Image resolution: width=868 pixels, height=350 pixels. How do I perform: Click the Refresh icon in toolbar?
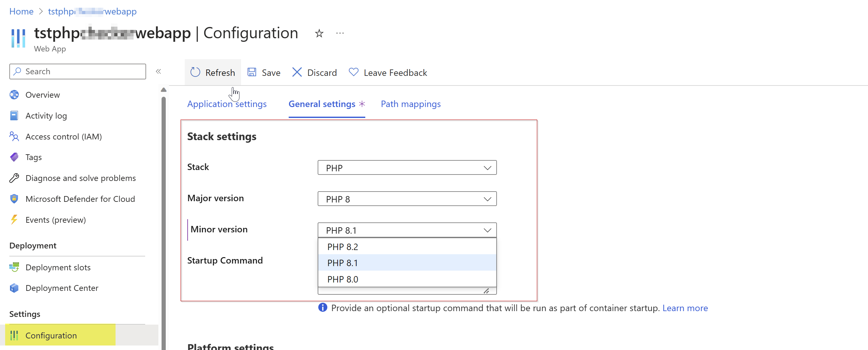coord(195,72)
